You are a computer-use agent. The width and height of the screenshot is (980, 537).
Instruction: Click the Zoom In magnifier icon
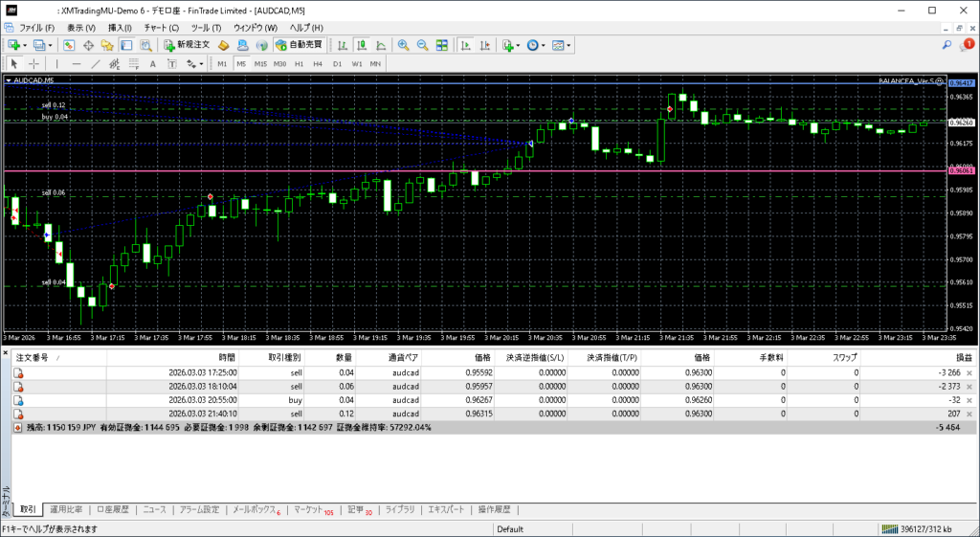tap(403, 45)
